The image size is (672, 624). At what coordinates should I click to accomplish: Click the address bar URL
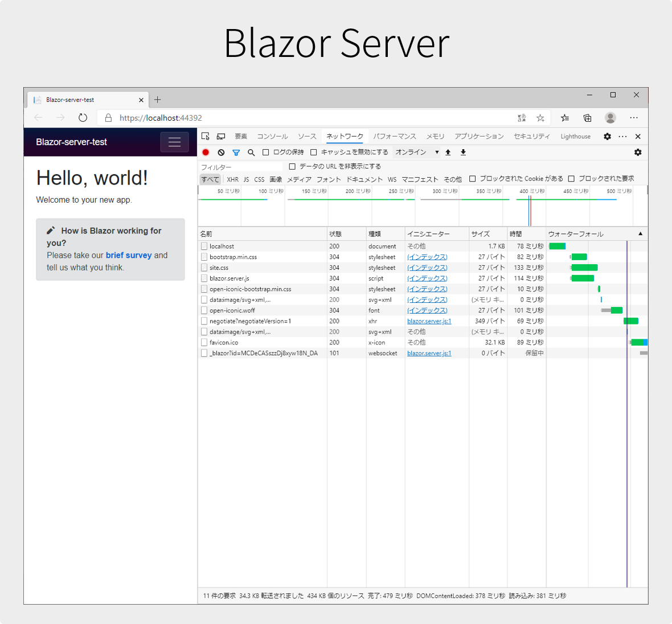161,118
